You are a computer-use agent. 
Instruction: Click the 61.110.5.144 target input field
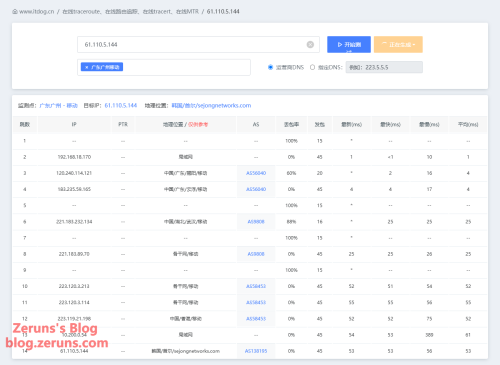198,44
